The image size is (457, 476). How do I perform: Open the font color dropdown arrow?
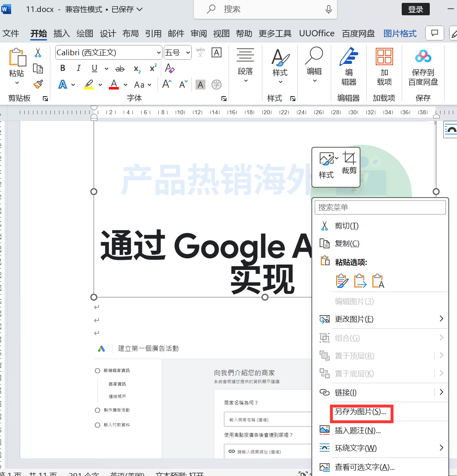point(125,85)
